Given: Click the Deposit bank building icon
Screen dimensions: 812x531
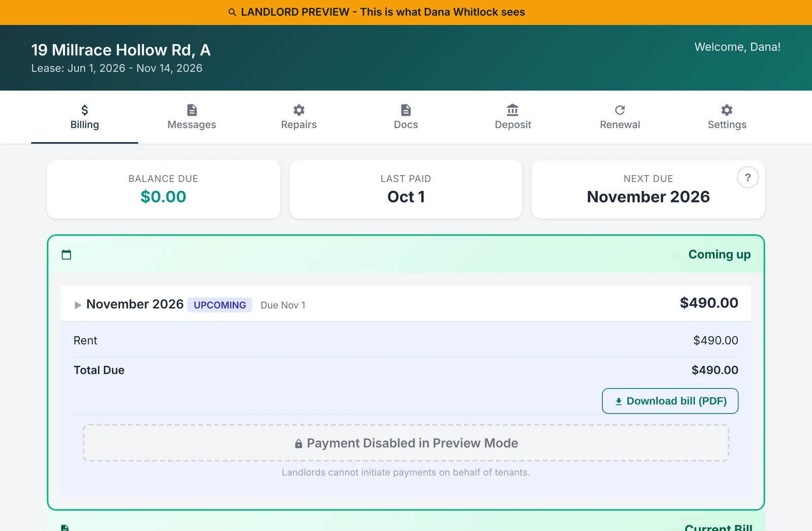Looking at the screenshot, I should point(513,110).
